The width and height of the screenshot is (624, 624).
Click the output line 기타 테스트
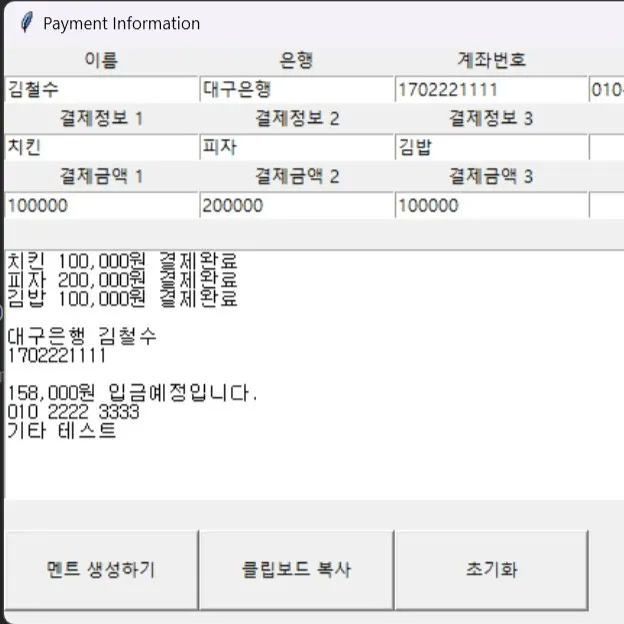(x=62, y=431)
